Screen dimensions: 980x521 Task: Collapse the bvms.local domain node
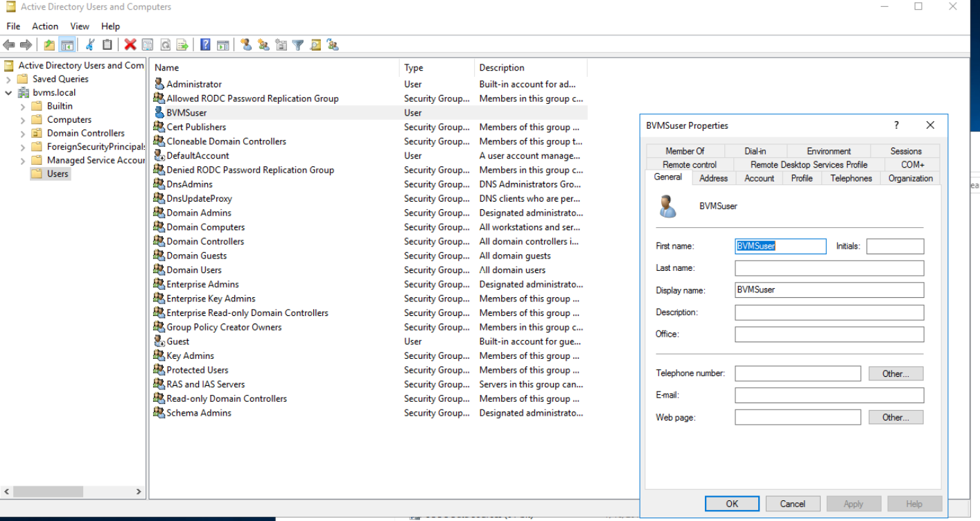click(8, 93)
